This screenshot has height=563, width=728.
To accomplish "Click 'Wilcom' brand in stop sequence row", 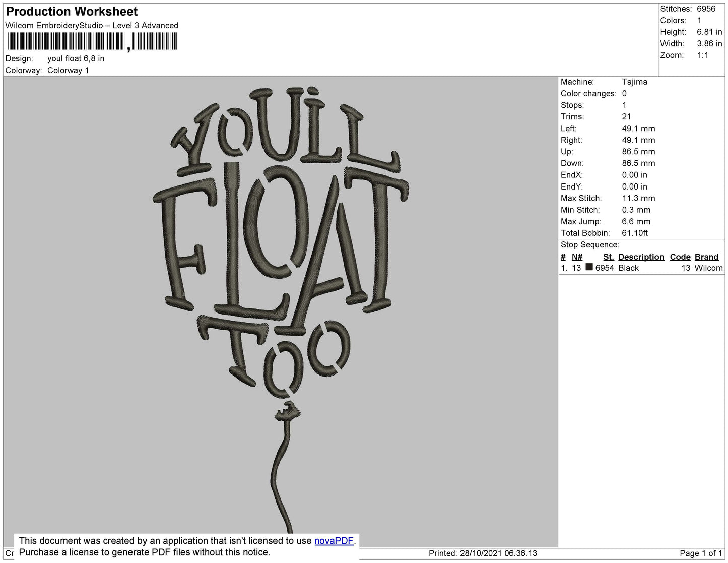I will [x=709, y=268].
